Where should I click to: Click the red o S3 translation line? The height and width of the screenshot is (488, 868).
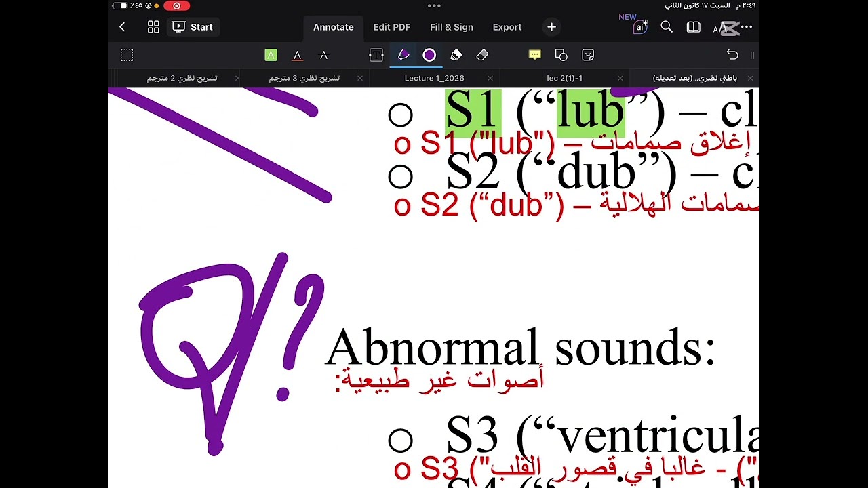click(x=576, y=468)
